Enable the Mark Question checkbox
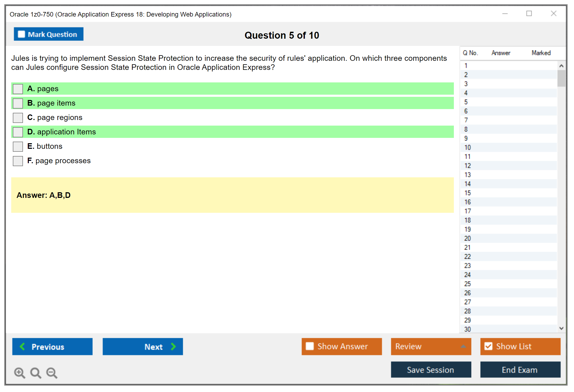The image size is (574, 392). pyautogui.click(x=21, y=34)
